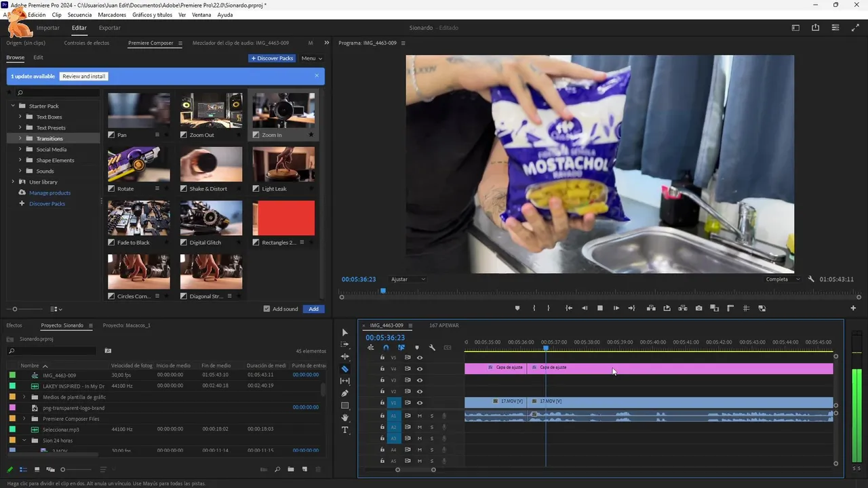Toggle V4 track output eye
The width and height of the screenshot is (868, 488).
420,369
